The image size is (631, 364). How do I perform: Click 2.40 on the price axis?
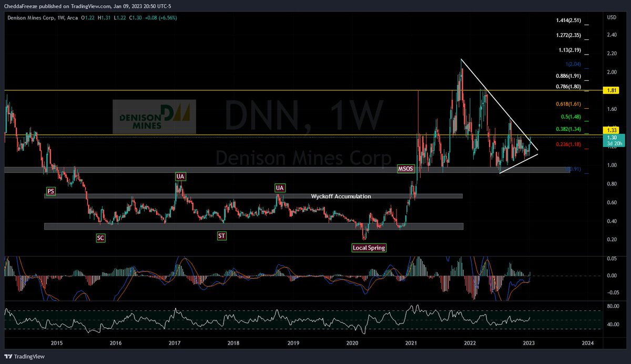612,35
